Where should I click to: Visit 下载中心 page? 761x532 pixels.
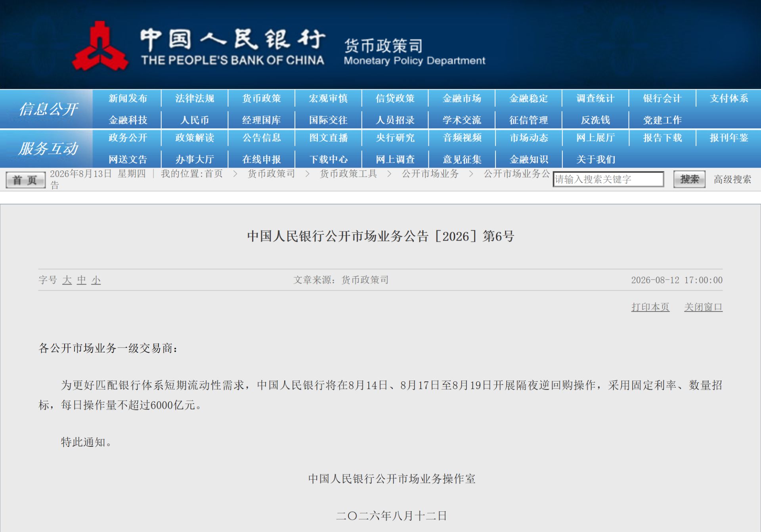coord(328,159)
